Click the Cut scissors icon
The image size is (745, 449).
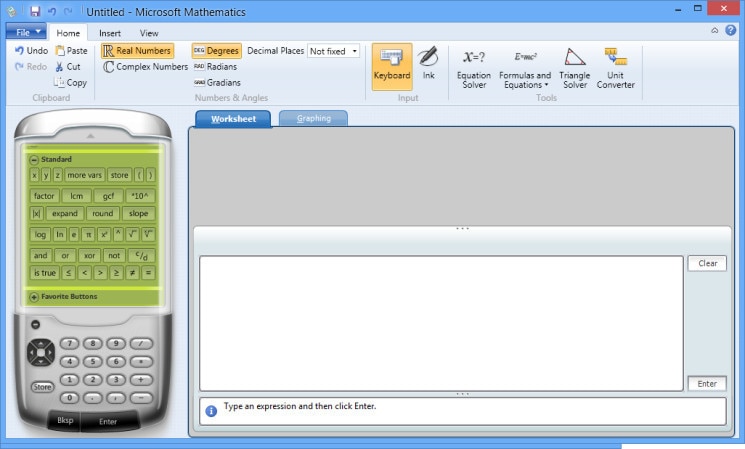pyautogui.click(x=59, y=67)
